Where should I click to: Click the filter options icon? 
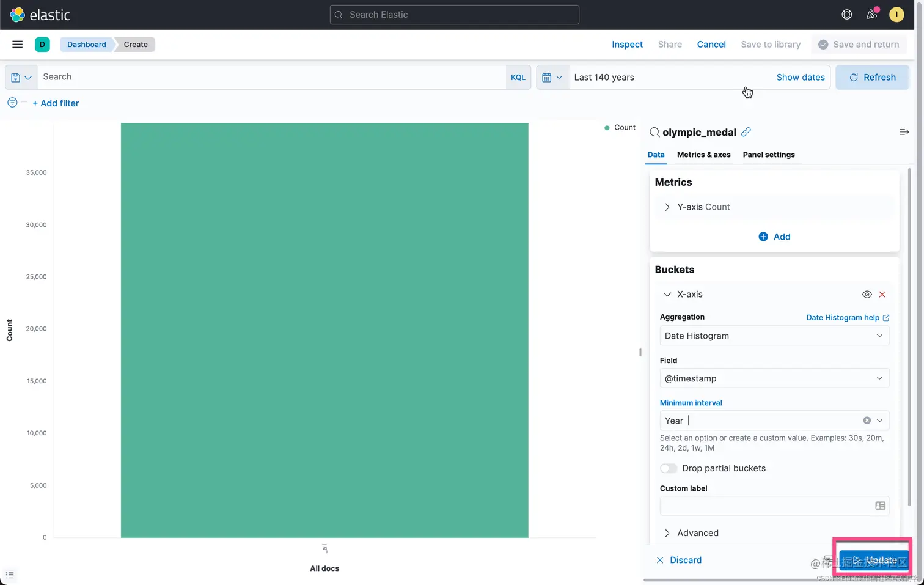[12, 103]
